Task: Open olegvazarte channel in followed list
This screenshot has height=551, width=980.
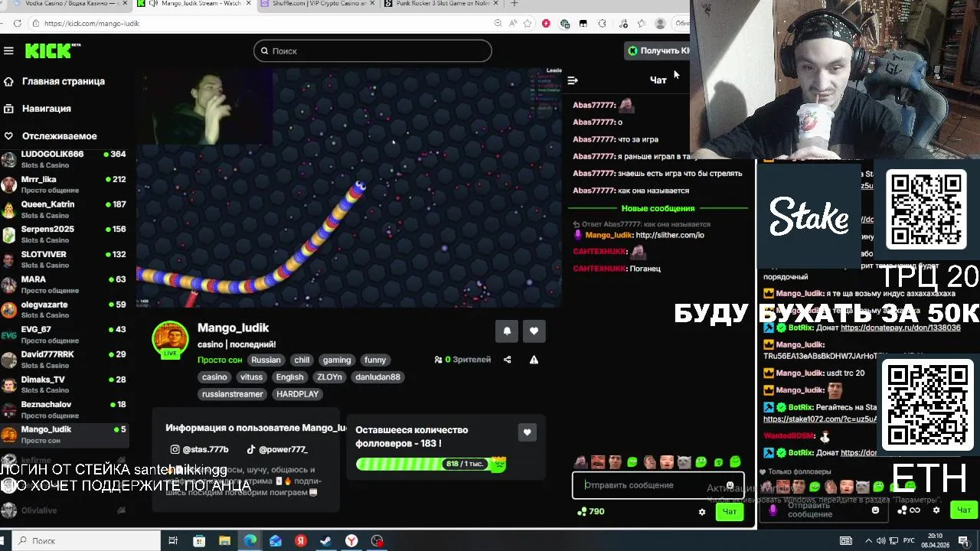Action: click(x=64, y=309)
